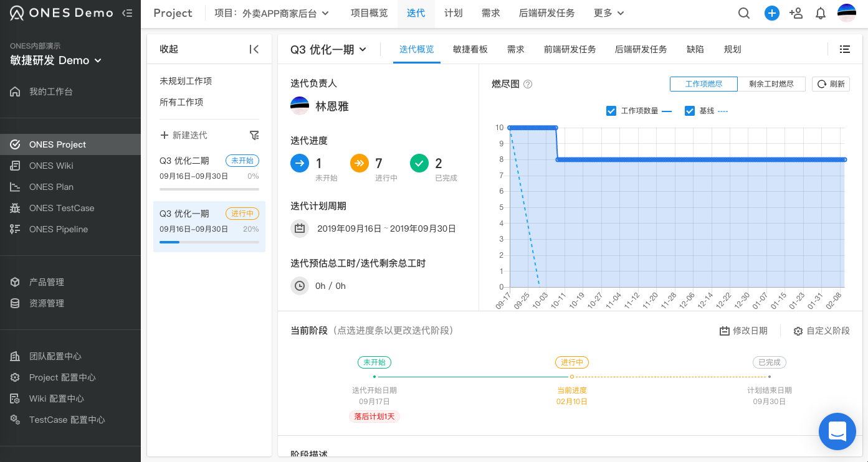Image resolution: width=868 pixels, height=462 pixels.
Task: Open the invite member icon
Action: [x=796, y=13]
